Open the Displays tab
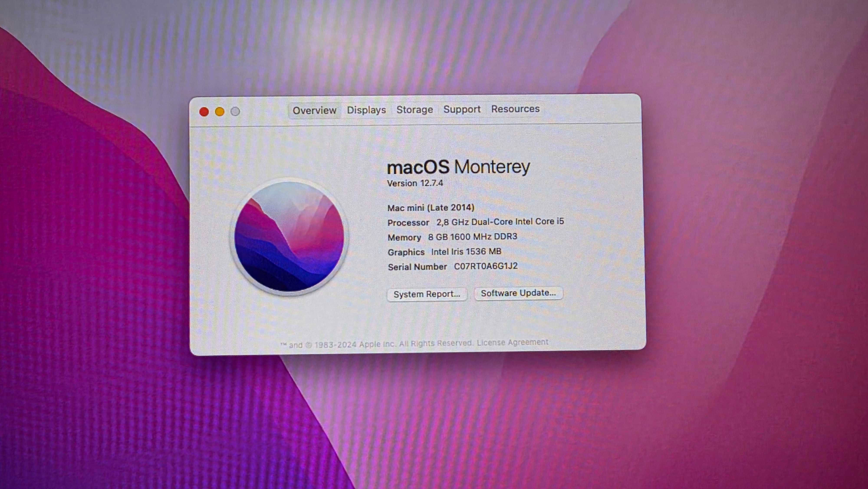 click(x=366, y=110)
